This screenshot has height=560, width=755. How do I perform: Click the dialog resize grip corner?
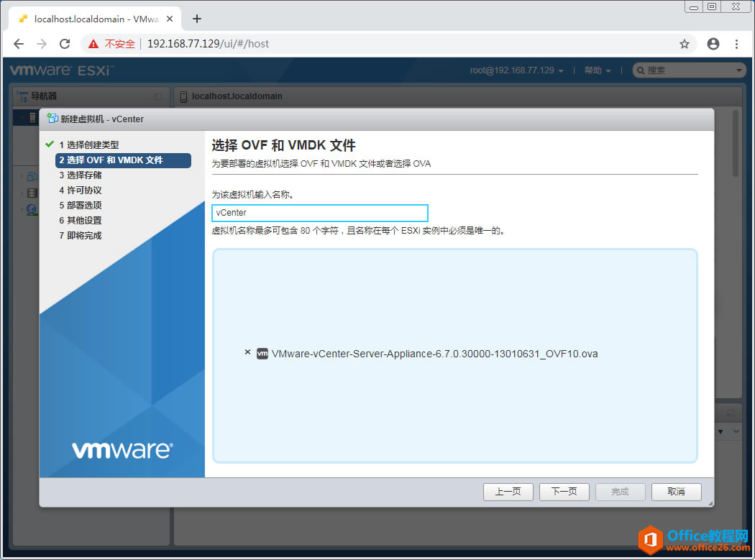(710, 504)
